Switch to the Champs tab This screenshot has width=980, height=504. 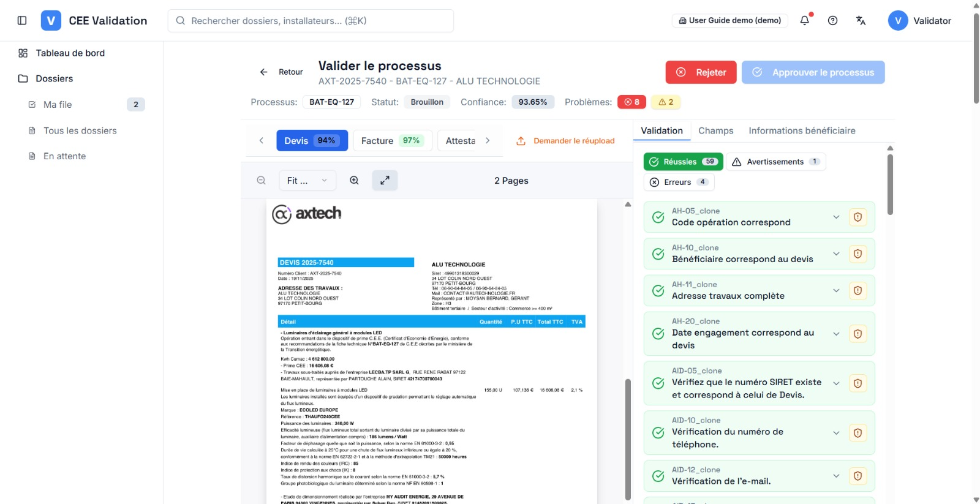tap(715, 130)
